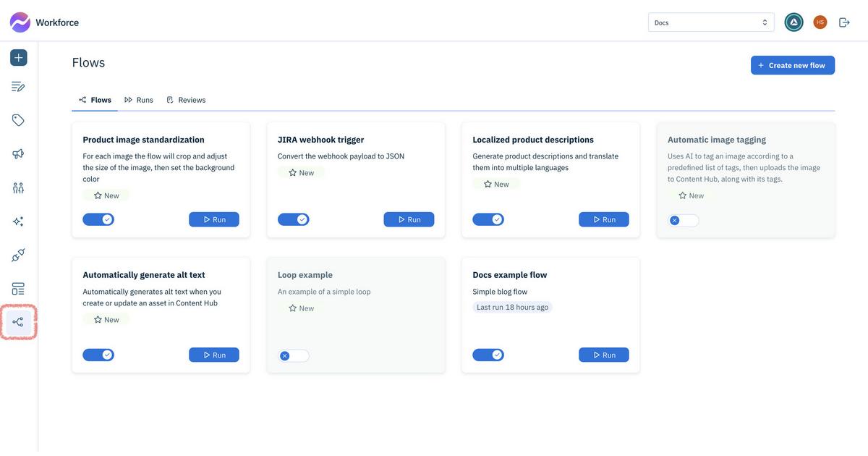
Task: Open the document editor pencil icon in sidebar
Action: click(19, 87)
